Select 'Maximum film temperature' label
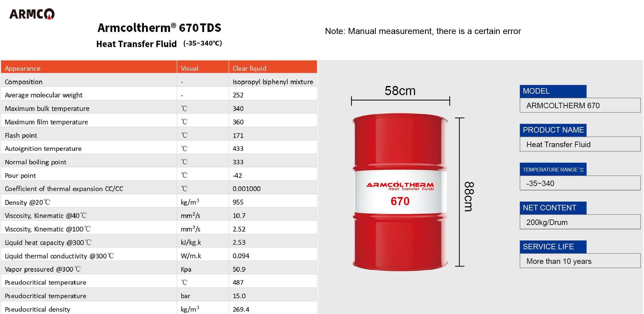The image size is (644, 314). click(x=46, y=122)
